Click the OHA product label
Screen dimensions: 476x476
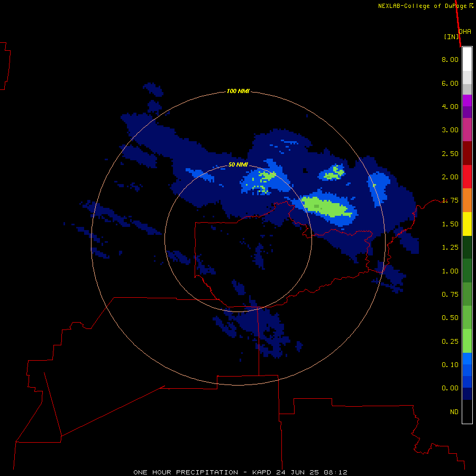465,32
